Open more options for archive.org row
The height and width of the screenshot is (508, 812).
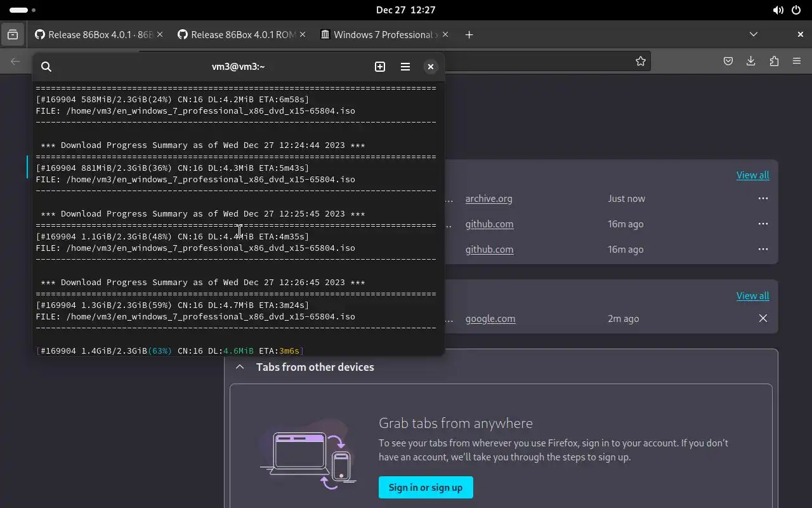[763, 199]
